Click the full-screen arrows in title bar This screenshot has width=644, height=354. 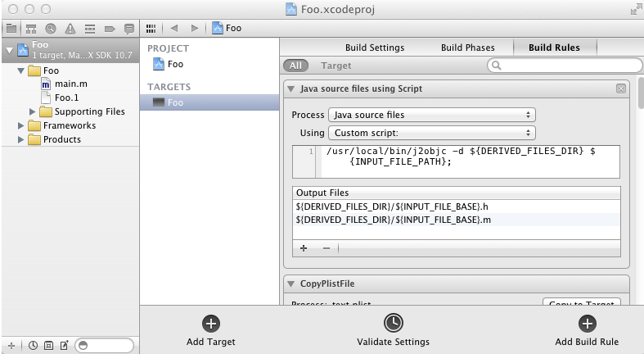[636, 10]
